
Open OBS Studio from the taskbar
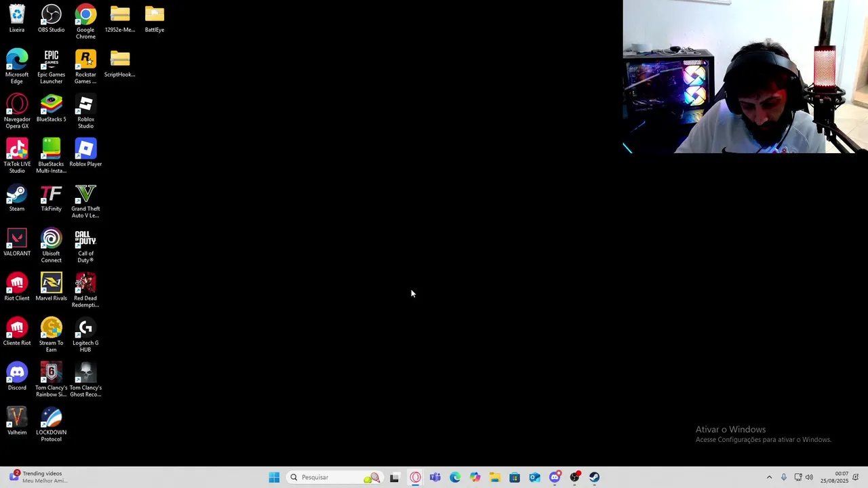point(574,477)
